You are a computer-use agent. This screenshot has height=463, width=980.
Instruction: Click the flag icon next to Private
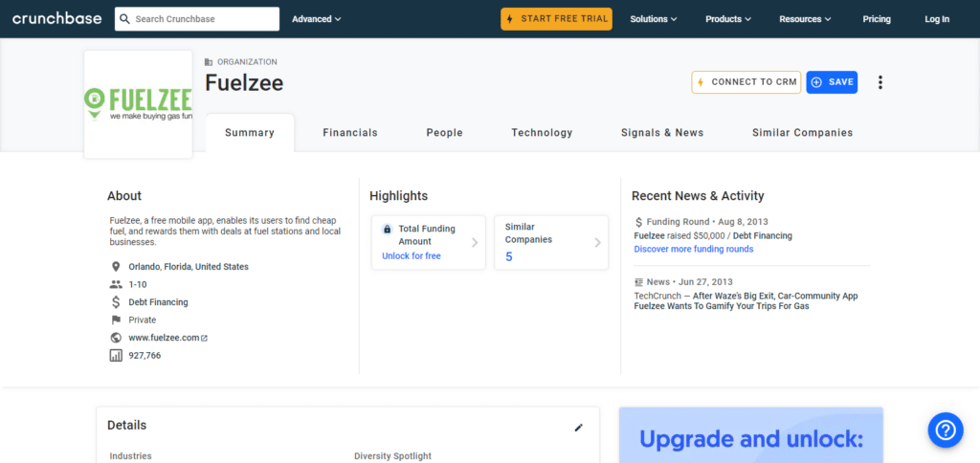116,320
